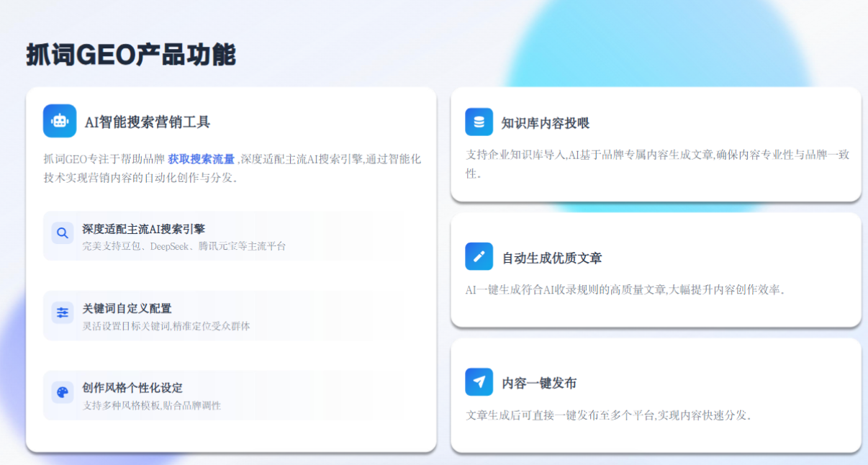The image size is (868, 465).
Task: Click the highlighted 获取搜索流量 link text
Action: (x=202, y=159)
